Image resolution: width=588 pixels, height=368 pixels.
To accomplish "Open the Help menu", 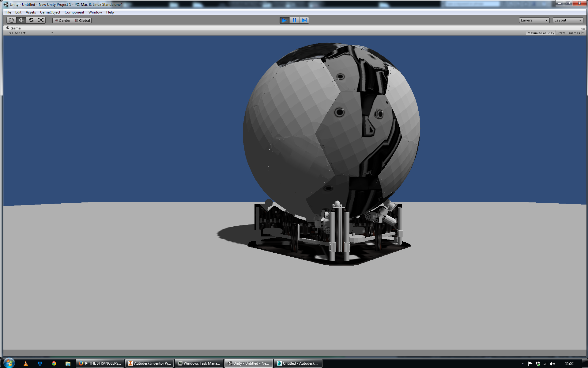I will click(x=110, y=12).
